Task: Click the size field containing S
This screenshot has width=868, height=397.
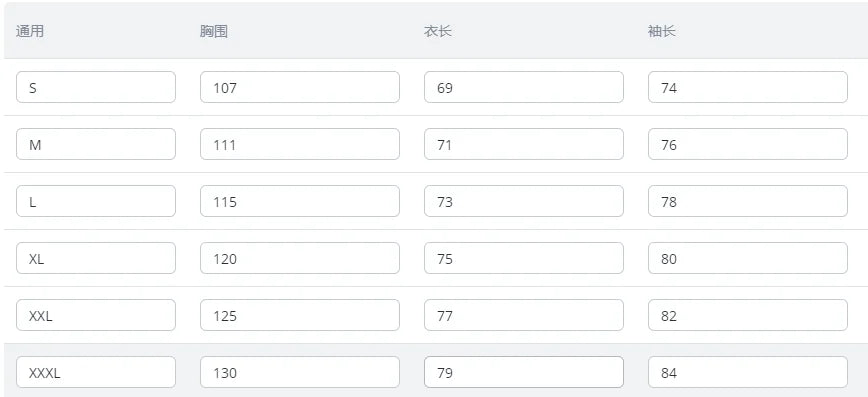Action: [96, 87]
